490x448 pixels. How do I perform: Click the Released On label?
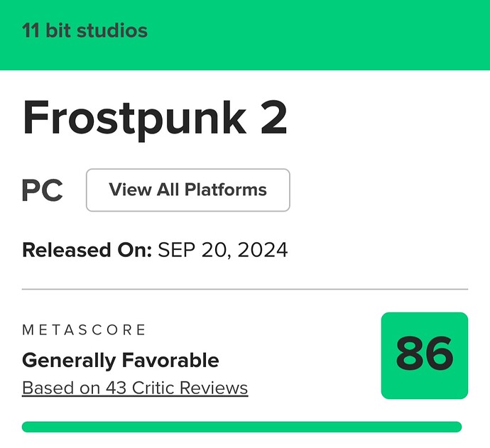87,250
